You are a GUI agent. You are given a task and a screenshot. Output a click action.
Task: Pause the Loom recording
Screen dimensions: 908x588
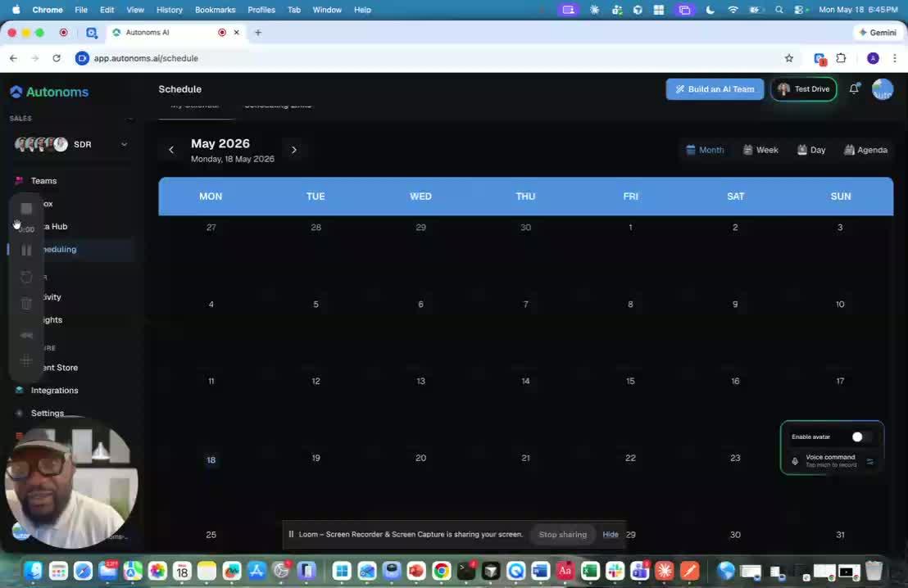tap(26, 250)
